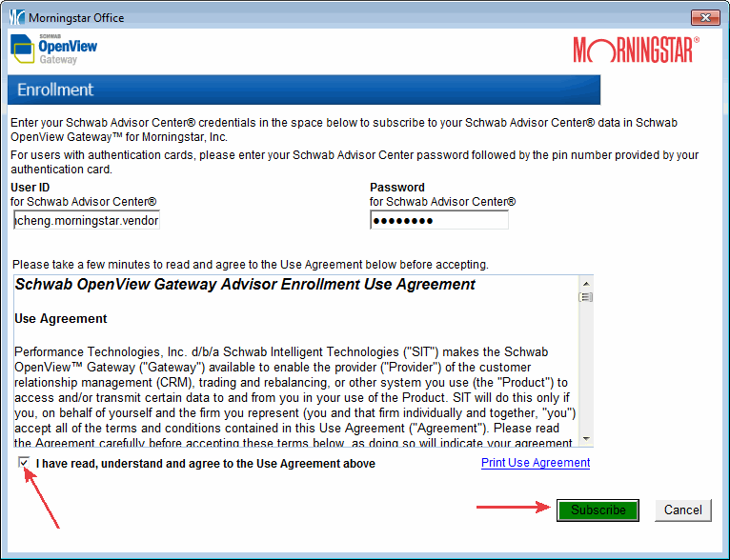Click the User ID field label
The height and width of the screenshot is (560, 730).
pyautogui.click(x=30, y=188)
